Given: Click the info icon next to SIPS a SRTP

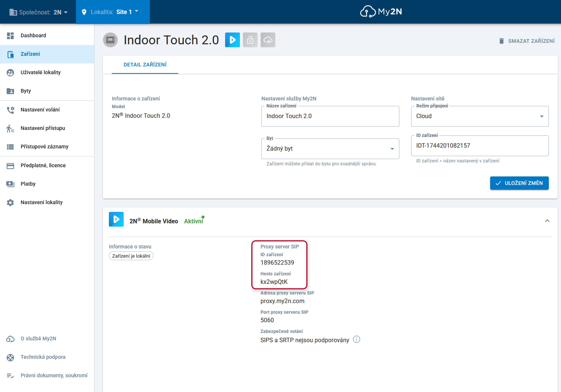Looking at the screenshot, I should tap(357, 339).
